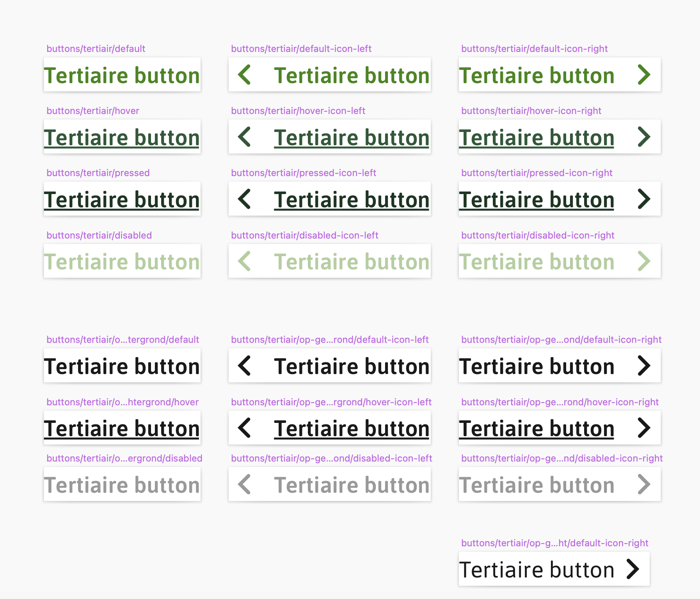The height and width of the screenshot is (599, 700).
Task: Select the buttons/tertiair/hover component label
Action: coord(92,111)
